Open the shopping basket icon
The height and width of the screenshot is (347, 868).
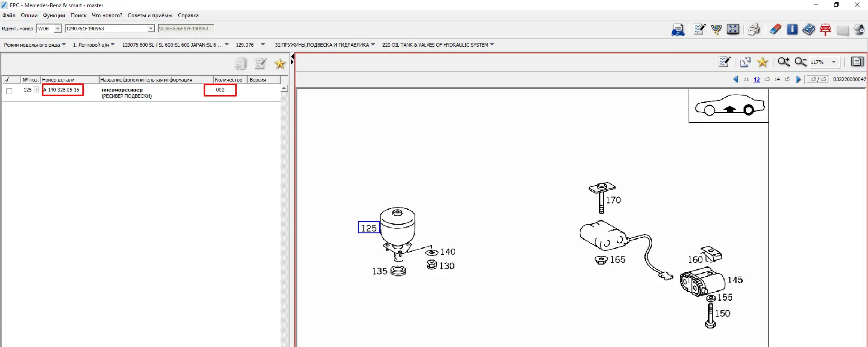[716, 29]
